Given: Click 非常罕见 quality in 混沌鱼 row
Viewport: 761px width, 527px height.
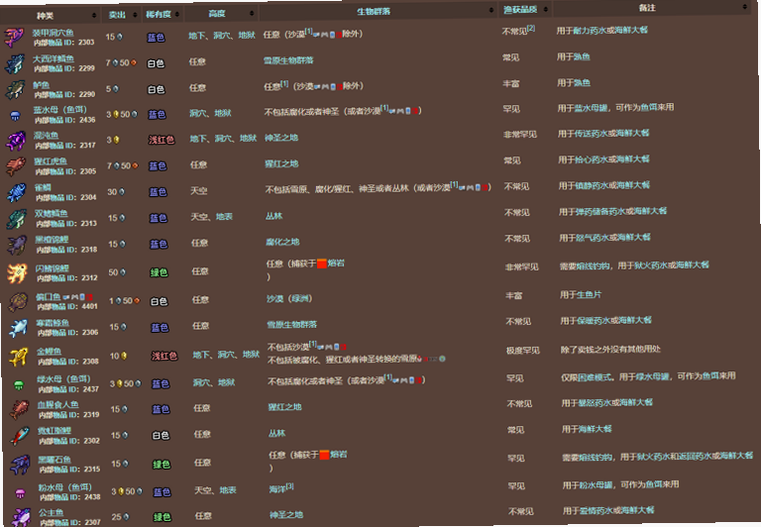Looking at the screenshot, I should pos(520,134).
